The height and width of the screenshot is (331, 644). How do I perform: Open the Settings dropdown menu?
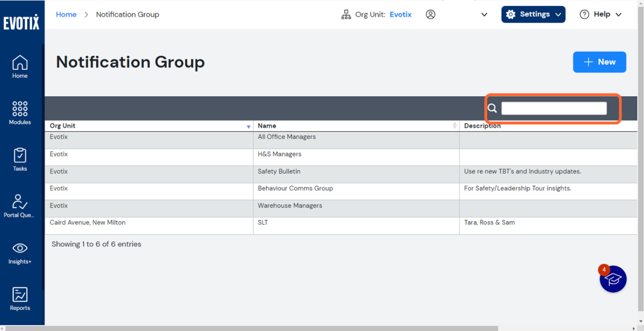533,14
